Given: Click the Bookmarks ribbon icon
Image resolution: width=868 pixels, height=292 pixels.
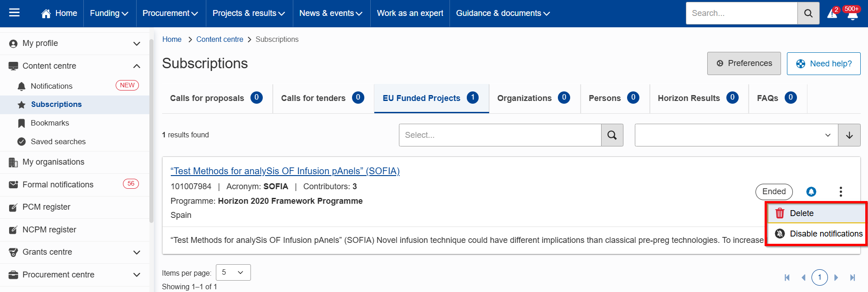Looking at the screenshot, I should [x=21, y=123].
